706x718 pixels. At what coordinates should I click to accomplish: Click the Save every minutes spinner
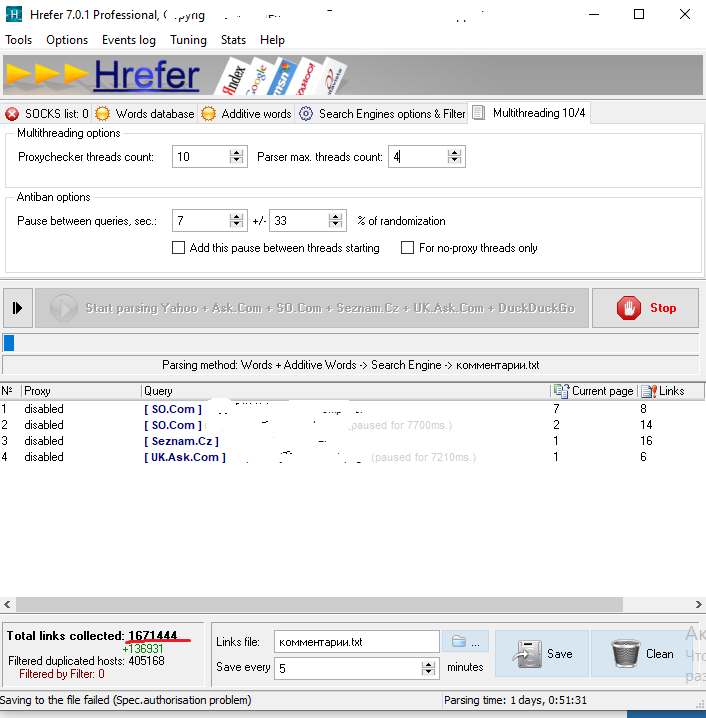click(x=428, y=668)
